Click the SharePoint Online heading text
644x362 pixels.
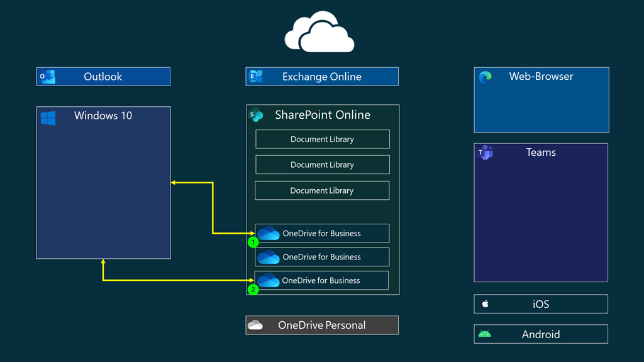coord(322,115)
